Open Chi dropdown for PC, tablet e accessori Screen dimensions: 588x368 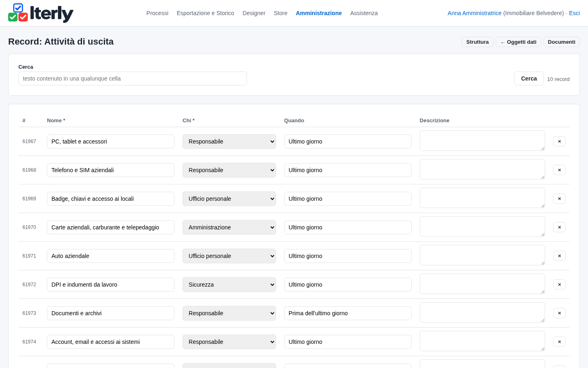point(229,141)
